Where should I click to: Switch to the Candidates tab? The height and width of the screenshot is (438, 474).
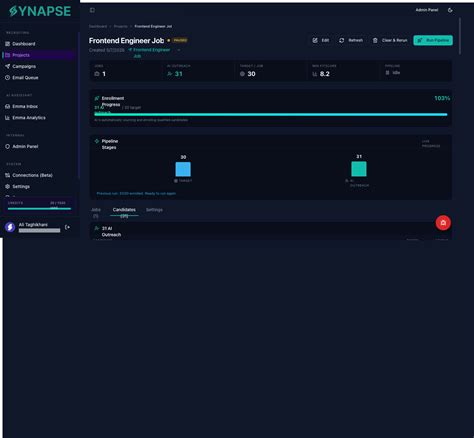coord(124,212)
